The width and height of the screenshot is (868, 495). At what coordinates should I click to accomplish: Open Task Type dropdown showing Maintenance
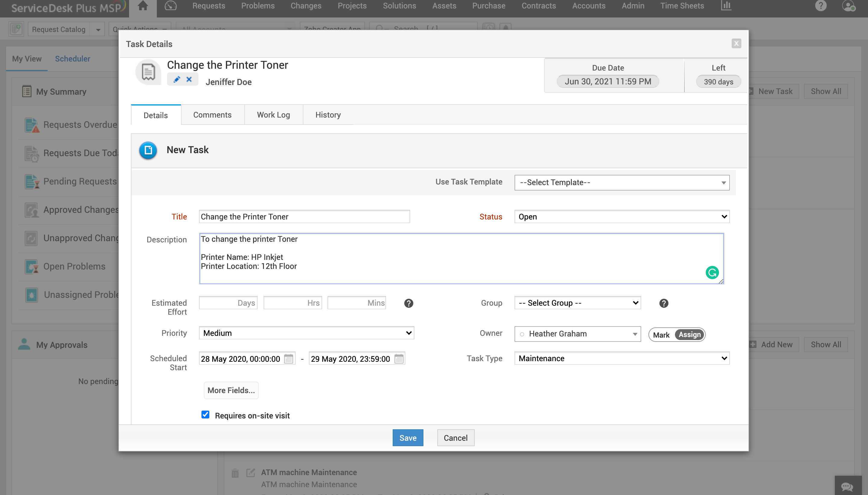click(x=622, y=358)
